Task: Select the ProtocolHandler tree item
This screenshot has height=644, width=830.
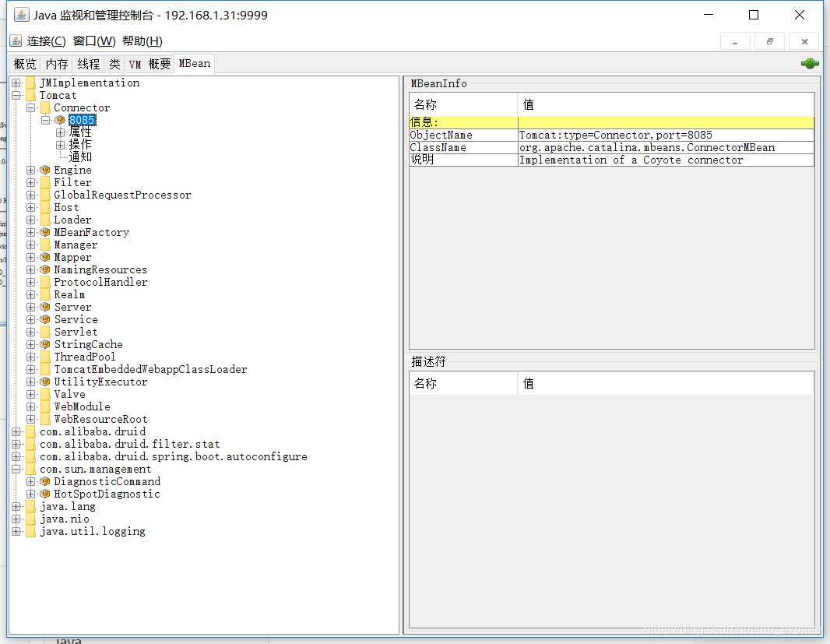Action: point(100,282)
